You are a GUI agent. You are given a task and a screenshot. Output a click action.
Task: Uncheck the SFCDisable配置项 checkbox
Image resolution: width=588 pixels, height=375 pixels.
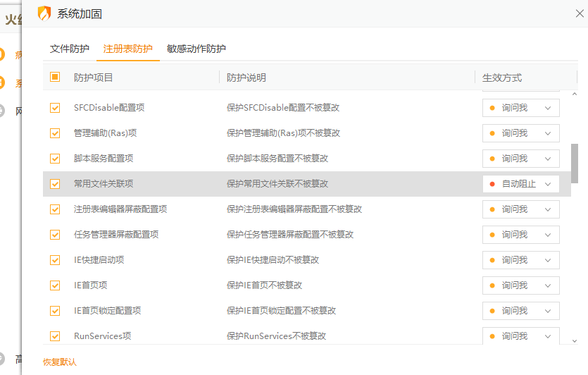click(55, 108)
